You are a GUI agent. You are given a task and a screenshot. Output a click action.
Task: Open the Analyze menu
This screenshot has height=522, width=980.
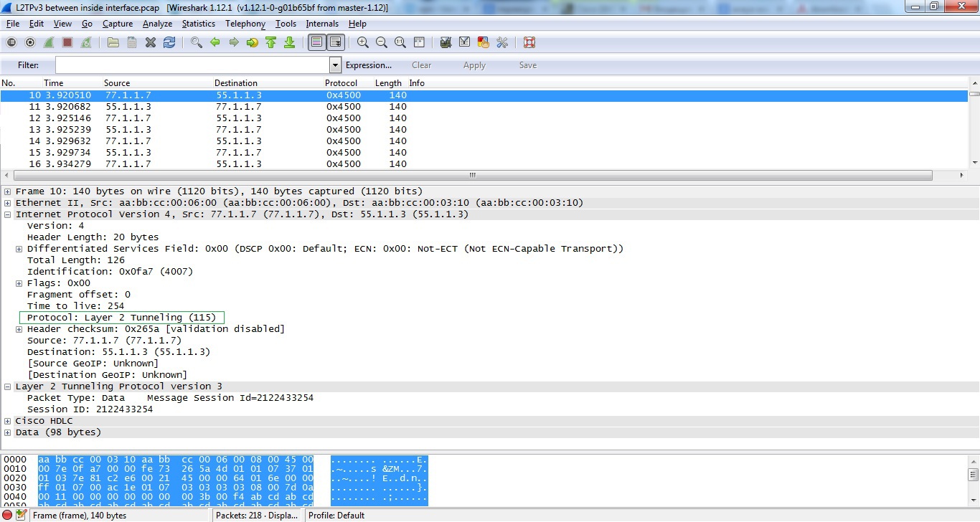pyautogui.click(x=158, y=24)
